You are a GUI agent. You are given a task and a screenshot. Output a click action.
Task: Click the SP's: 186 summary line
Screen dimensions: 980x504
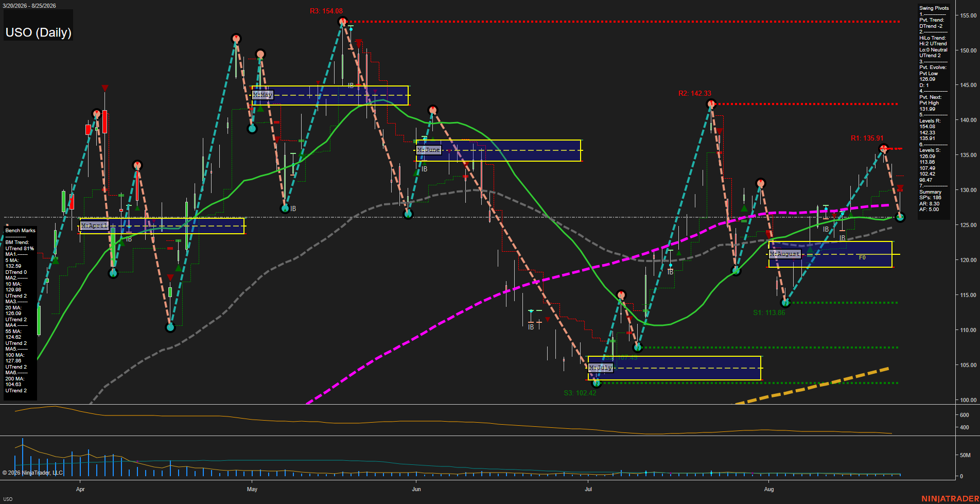(930, 198)
